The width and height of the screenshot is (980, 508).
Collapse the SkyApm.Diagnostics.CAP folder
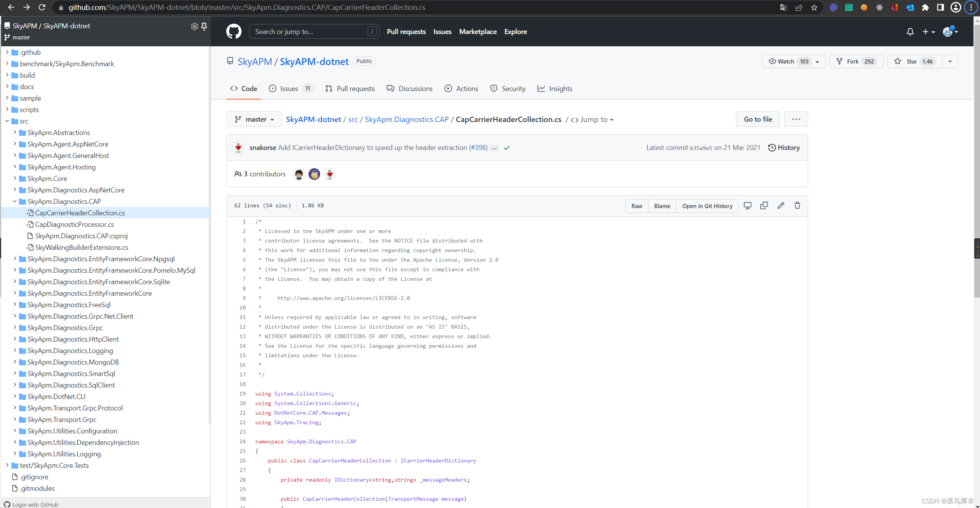15,201
